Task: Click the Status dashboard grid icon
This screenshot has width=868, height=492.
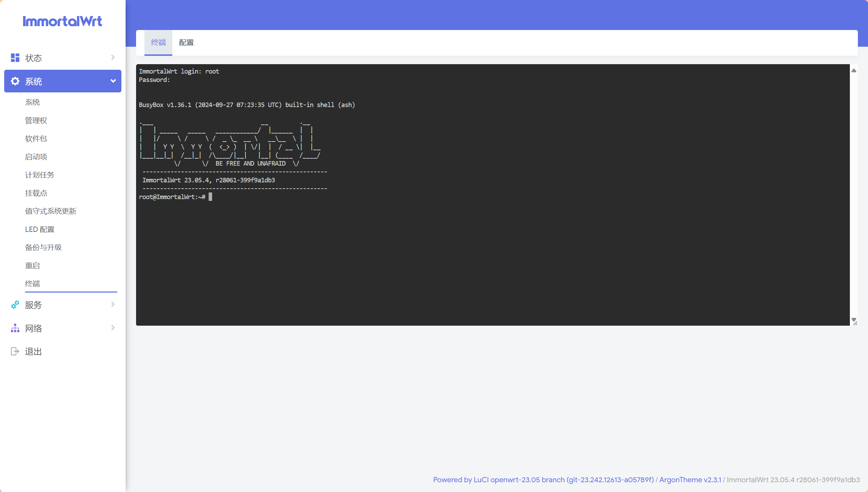Action: [x=15, y=58]
